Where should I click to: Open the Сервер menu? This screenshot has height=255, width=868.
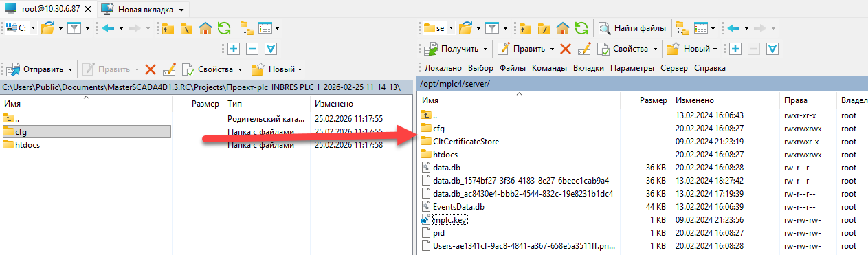point(674,68)
